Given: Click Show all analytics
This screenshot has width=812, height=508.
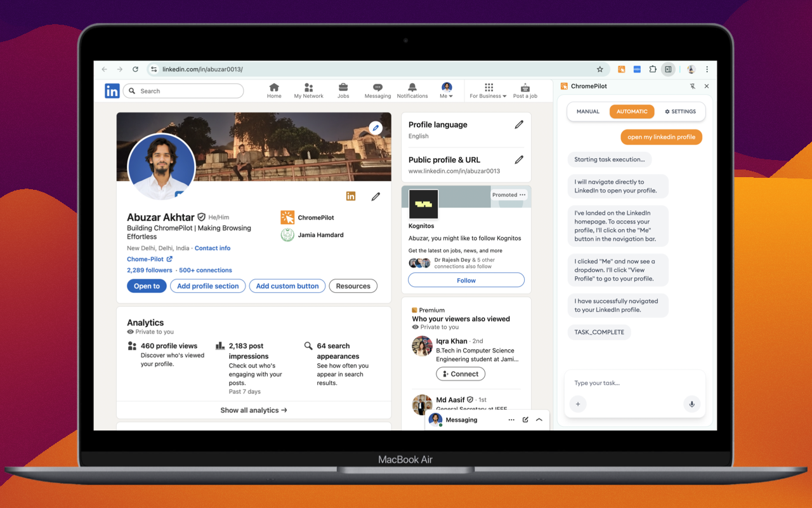Looking at the screenshot, I should (x=254, y=410).
